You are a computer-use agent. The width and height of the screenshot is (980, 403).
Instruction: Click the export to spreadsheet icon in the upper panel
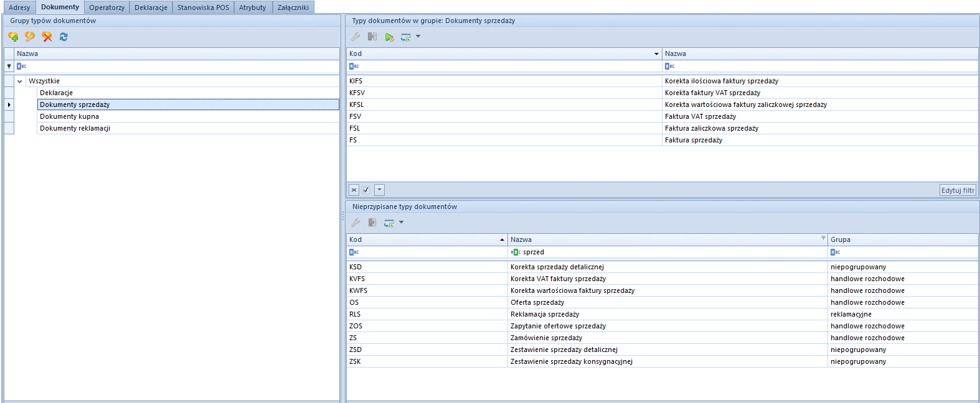pyautogui.click(x=406, y=37)
